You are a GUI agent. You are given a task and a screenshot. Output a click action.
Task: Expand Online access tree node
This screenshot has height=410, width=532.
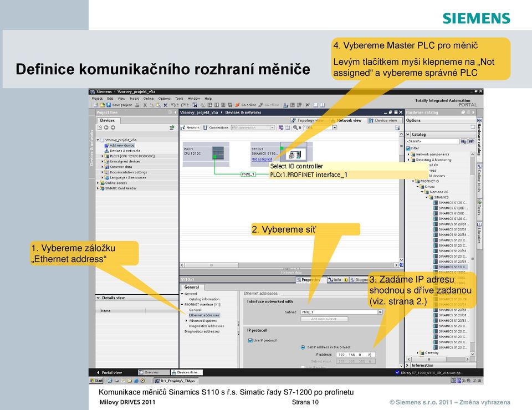[x=98, y=183]
